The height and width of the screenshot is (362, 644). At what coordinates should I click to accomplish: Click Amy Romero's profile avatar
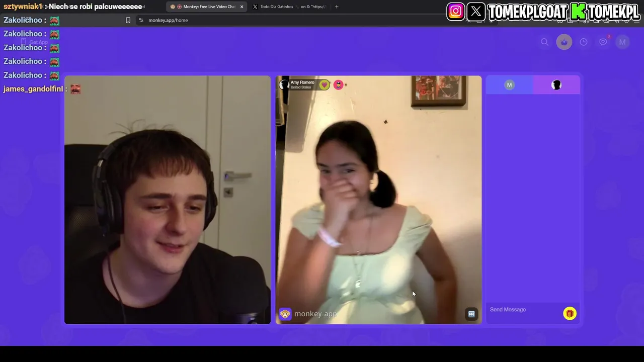[284, 84]
